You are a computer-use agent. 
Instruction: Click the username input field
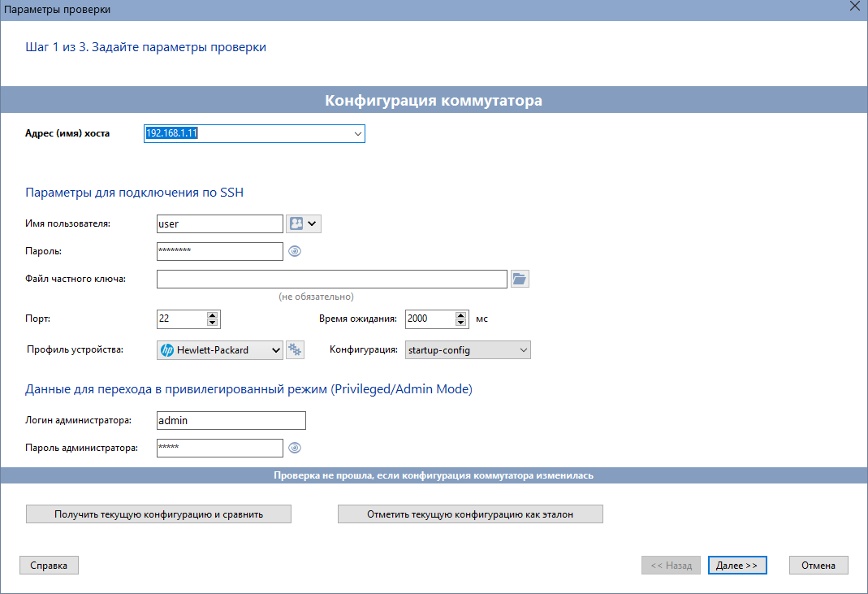click(x=219, y=223)
